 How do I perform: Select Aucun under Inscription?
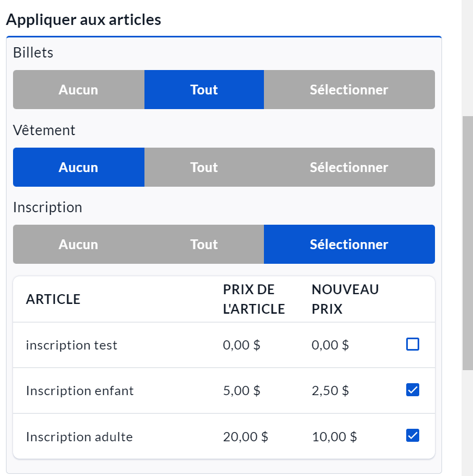[79, 244]
